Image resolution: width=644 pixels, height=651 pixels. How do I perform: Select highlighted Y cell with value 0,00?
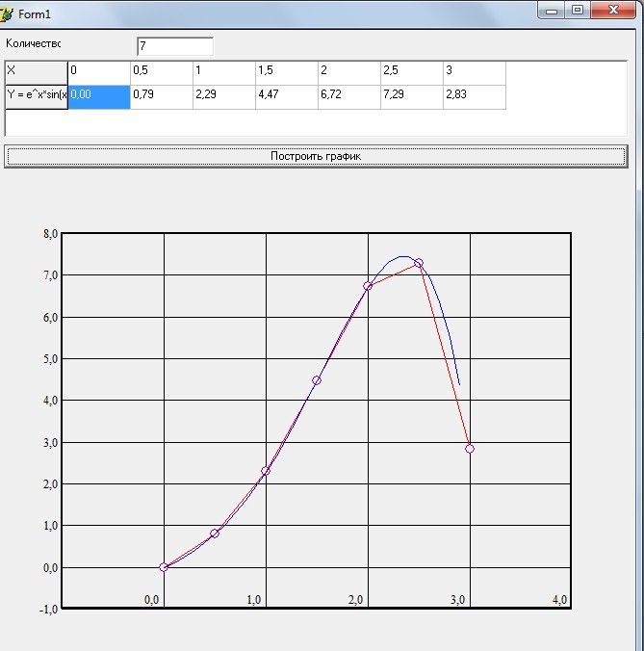pos(99,97)
